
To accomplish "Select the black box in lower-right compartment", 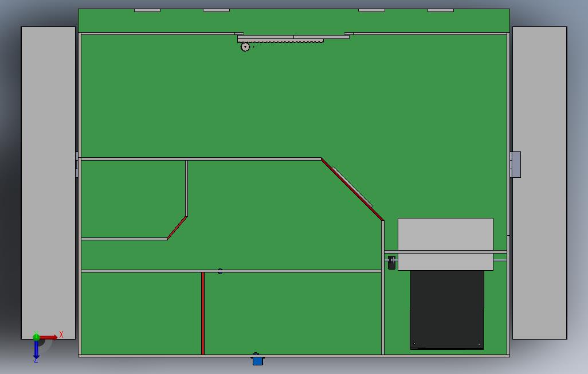I will (446, 310).
